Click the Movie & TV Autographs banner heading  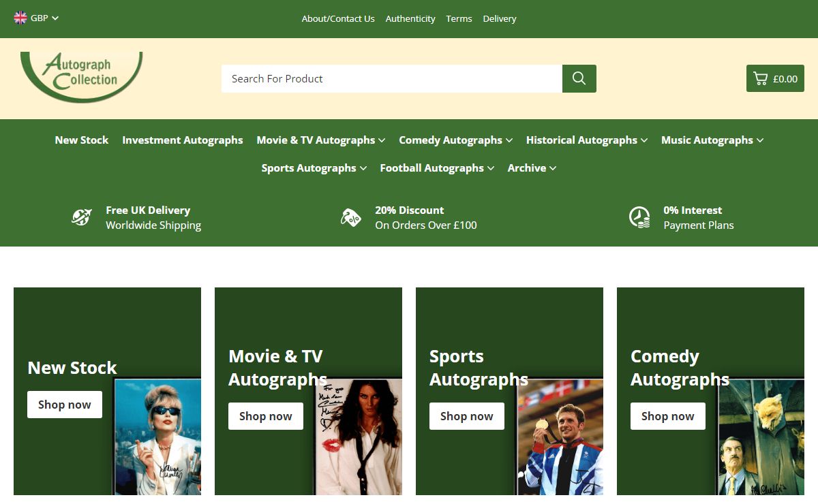click(277, 368)
